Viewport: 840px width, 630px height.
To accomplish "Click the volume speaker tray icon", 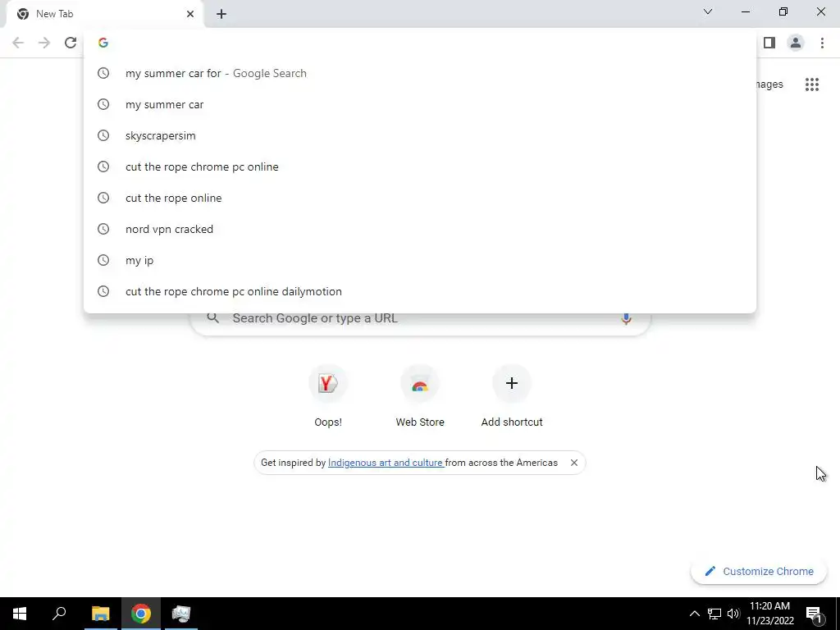I will (x=733, y=614).
